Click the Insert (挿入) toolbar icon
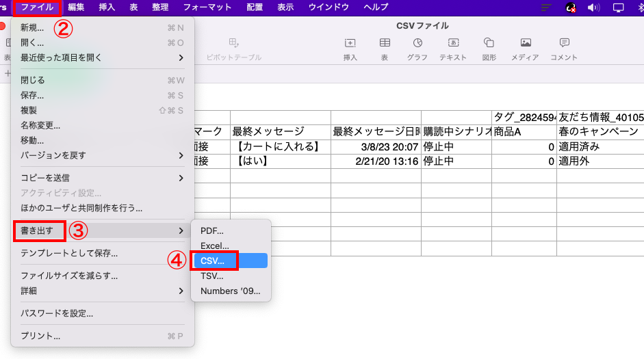 click(x=350, y=43)
